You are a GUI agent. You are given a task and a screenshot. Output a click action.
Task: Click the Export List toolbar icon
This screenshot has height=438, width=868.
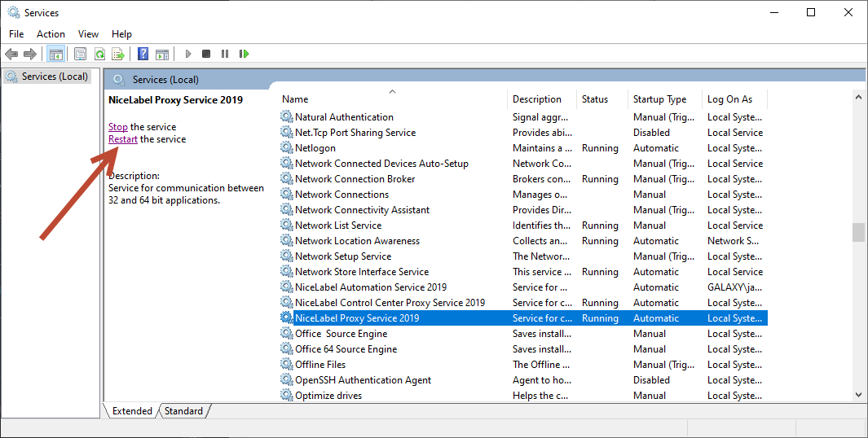click(x=118, y=54)
